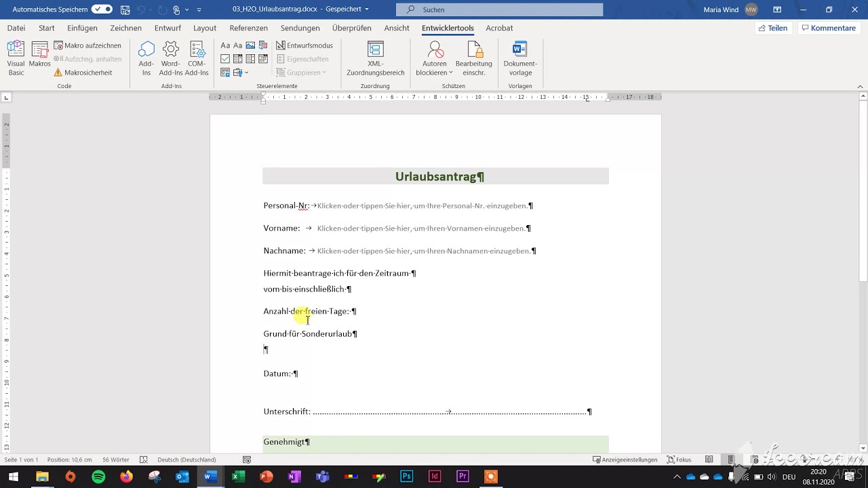868x488 pixels.
Task: Click the Vornamen placeholder field
Action: (x=420, y=228)
